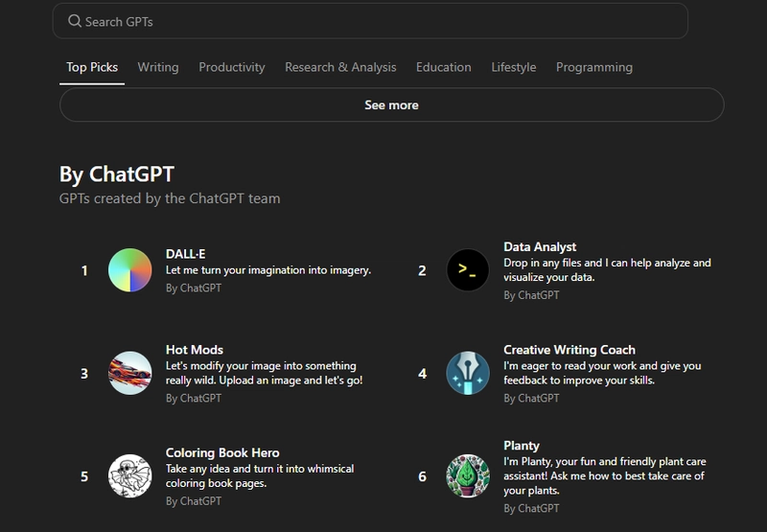
Task: Click rank number 3 beside Hot Mods
Action: tap(84, 374)
